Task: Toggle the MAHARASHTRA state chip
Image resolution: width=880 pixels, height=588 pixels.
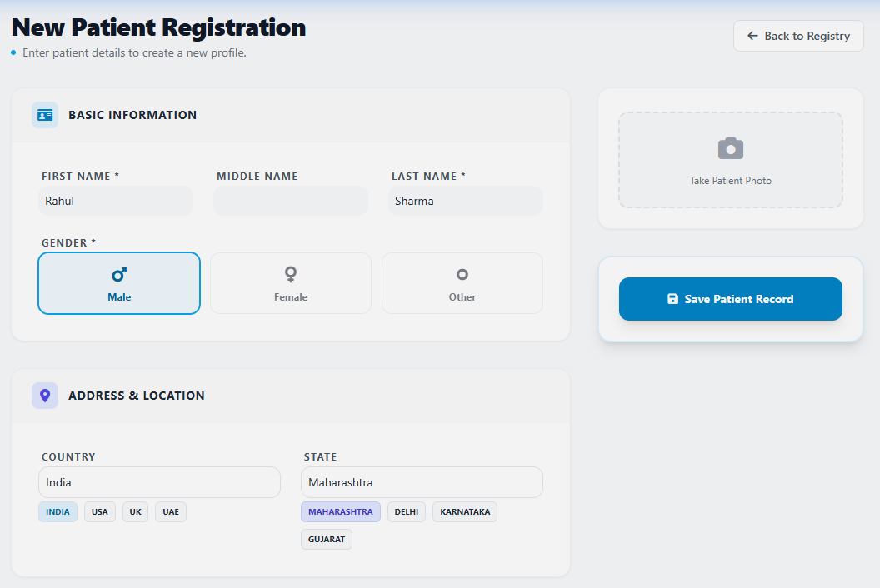Action: point(340,511)
